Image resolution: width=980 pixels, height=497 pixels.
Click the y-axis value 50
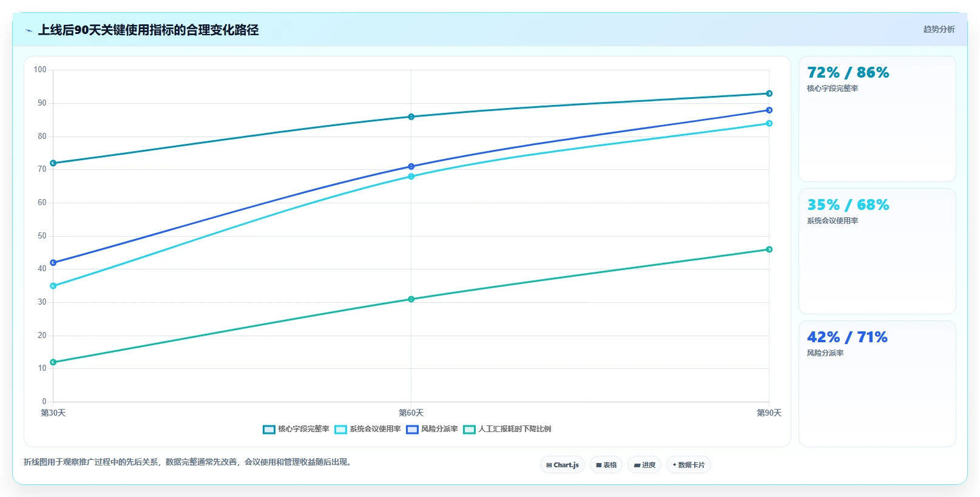click(x=42, y=236)
